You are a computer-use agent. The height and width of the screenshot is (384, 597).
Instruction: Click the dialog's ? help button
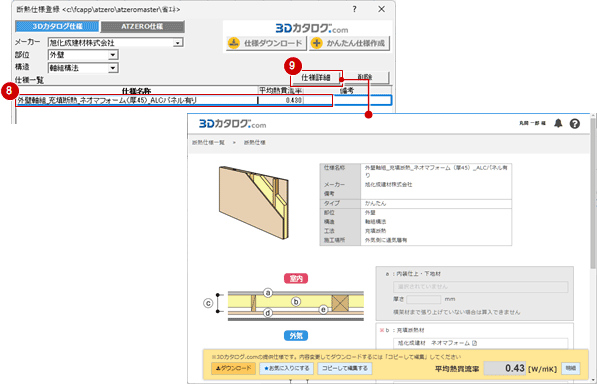pos(354,9)
